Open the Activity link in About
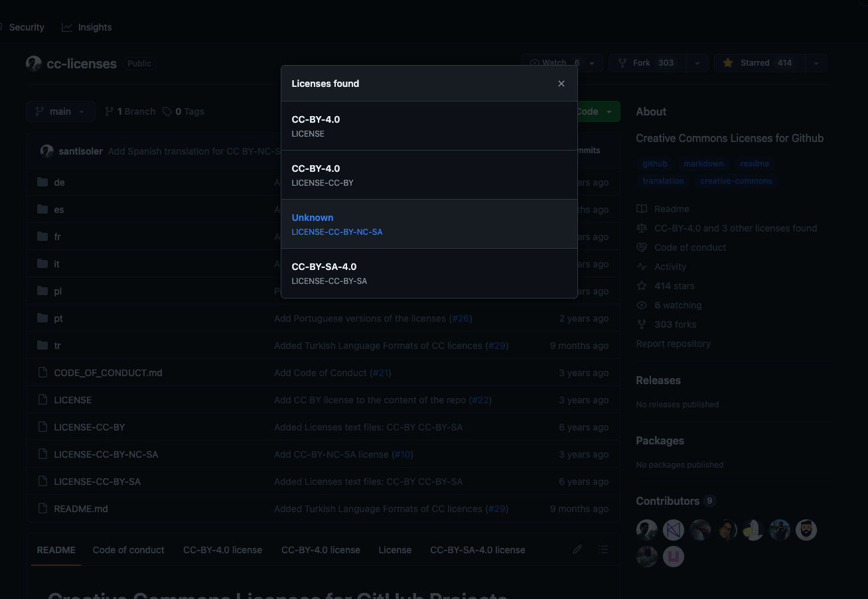The image size is (868, 599). click(670, 267)
